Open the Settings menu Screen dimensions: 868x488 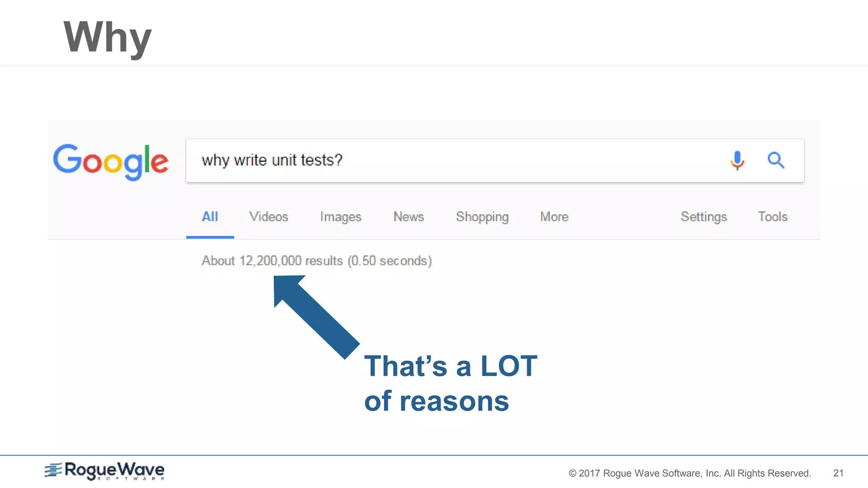pyautogui.click(x=704, y=217)
